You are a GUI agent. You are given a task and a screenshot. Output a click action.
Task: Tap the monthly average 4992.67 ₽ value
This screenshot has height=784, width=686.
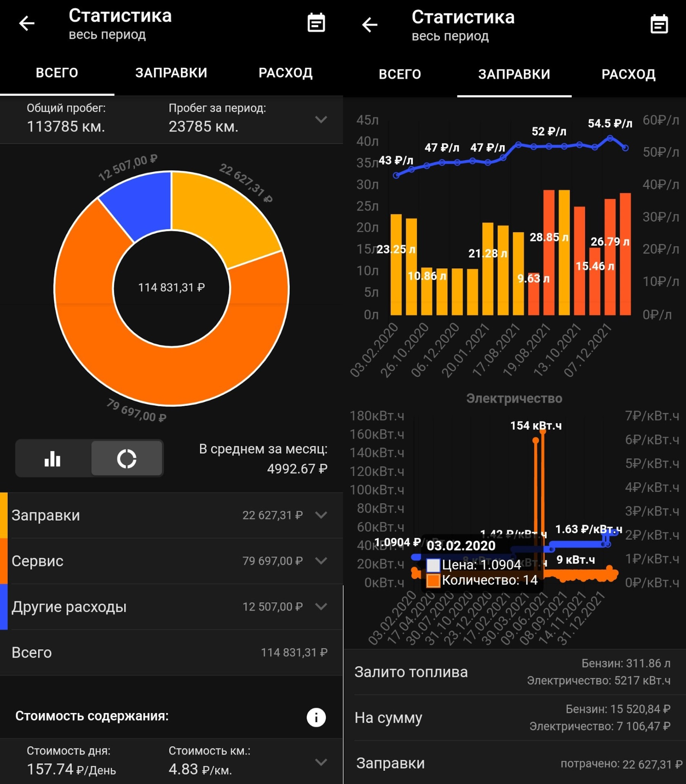click(x=297, y=469)
